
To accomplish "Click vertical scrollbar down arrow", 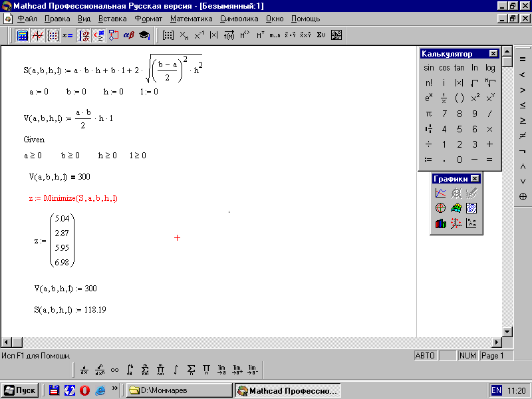I will pyautogui.click(x=507, y=331).
